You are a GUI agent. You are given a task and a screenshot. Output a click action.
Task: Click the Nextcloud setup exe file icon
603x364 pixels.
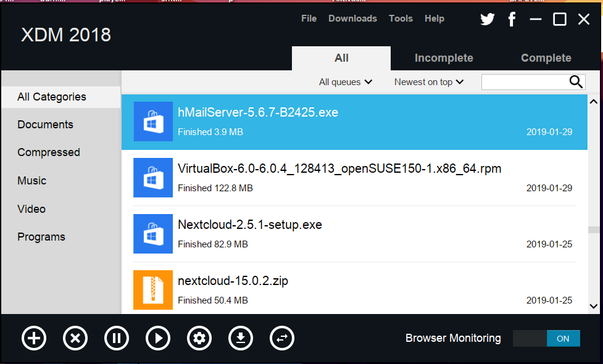(153, 234)
